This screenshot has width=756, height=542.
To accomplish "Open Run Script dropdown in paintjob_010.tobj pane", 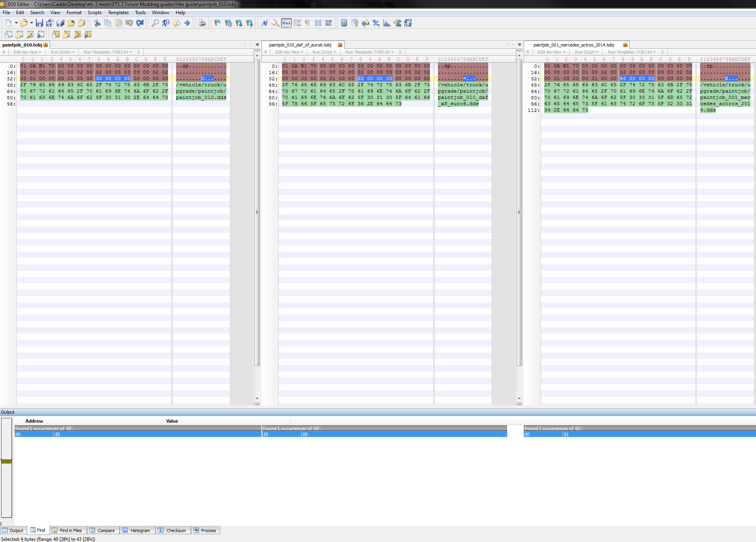I will (x=62, y=52).
